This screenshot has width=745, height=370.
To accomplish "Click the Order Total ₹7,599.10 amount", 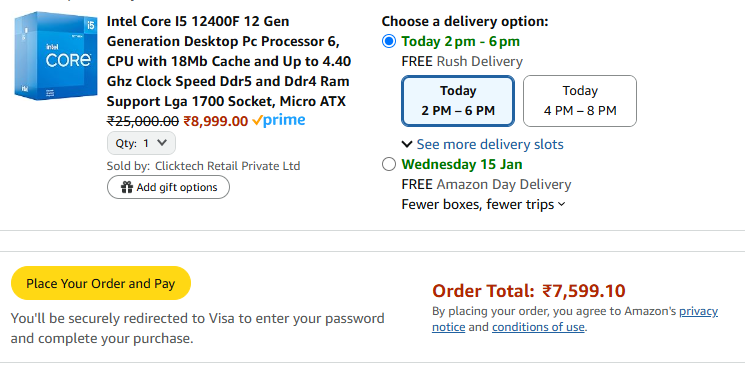I will tap(584, 291).
